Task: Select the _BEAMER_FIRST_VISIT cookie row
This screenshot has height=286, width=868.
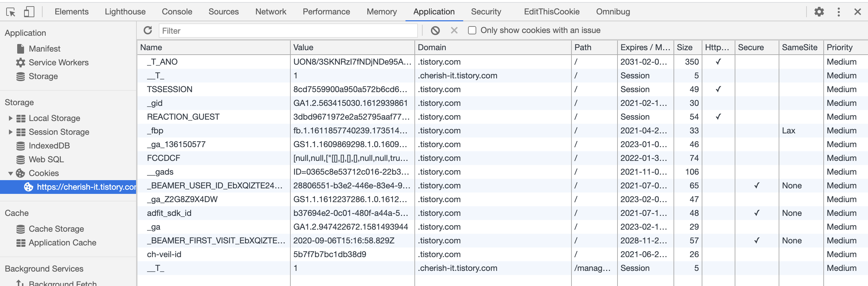Action: click(502, 241)
